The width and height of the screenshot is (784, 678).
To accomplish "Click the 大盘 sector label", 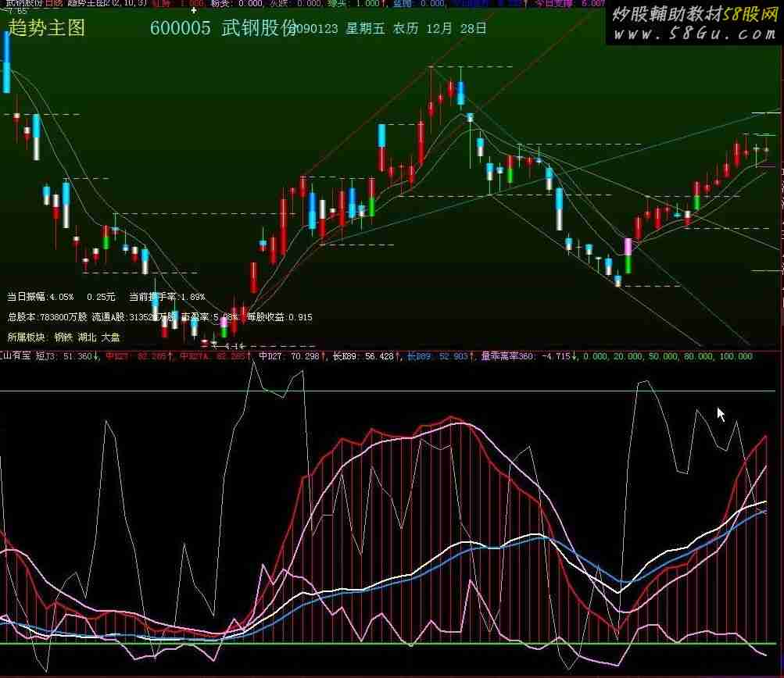I will [x=110, y=337].
